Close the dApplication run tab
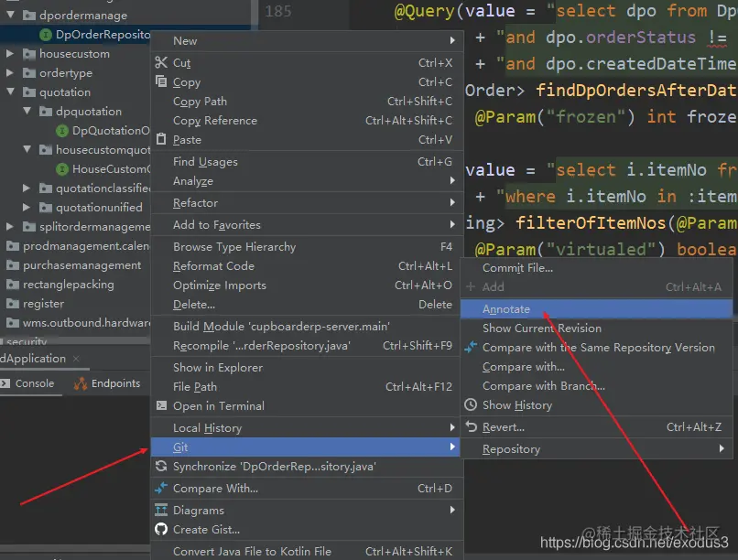 (x=76, y=359)
